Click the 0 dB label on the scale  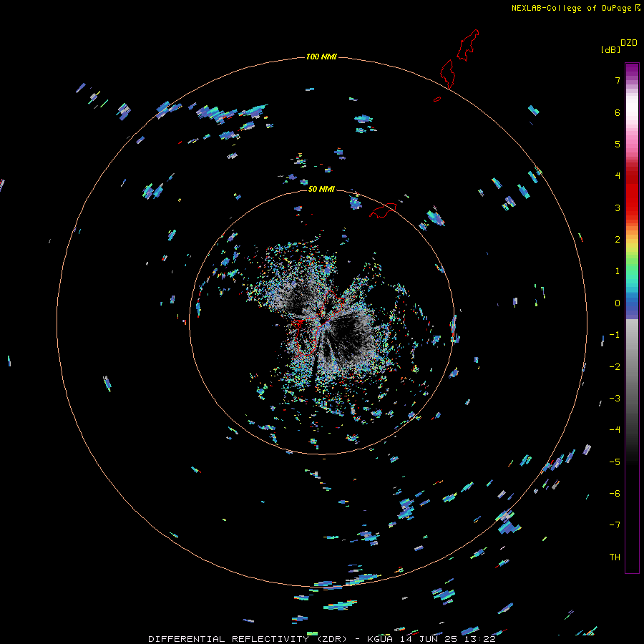(618, 303)
